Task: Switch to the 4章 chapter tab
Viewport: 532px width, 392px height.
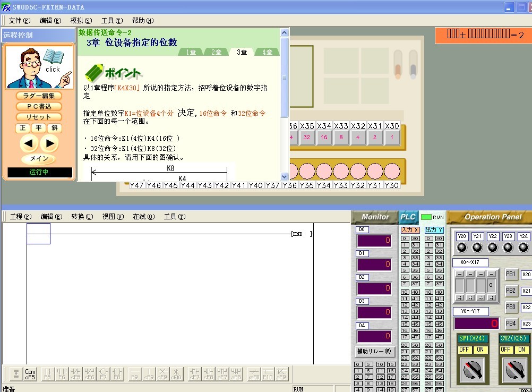Action: [x=267, y=52]
